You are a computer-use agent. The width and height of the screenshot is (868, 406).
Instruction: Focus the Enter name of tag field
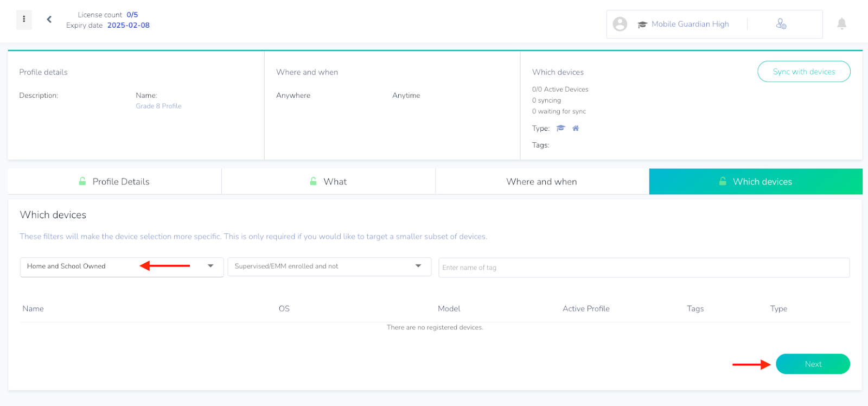point(644,268)
